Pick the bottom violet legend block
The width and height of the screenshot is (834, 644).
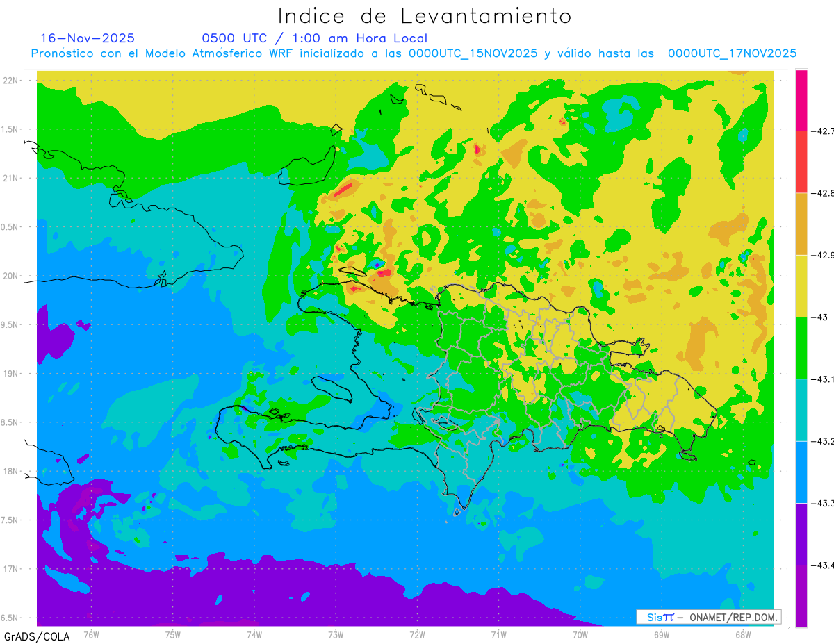tap(801, 595)
